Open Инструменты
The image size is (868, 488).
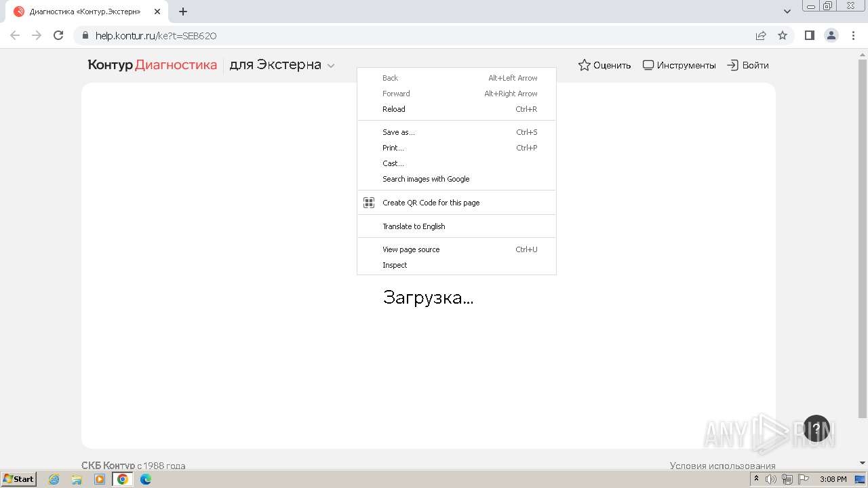click(679, 65)
